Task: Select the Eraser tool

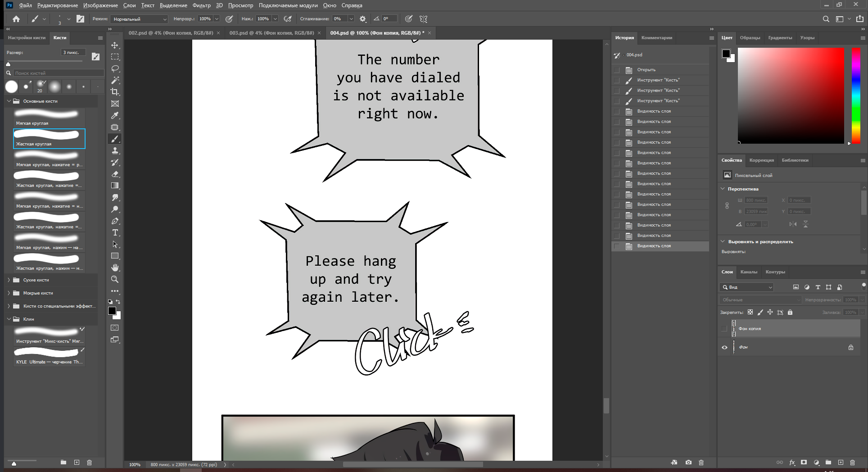Action: (x=115, y=174)
